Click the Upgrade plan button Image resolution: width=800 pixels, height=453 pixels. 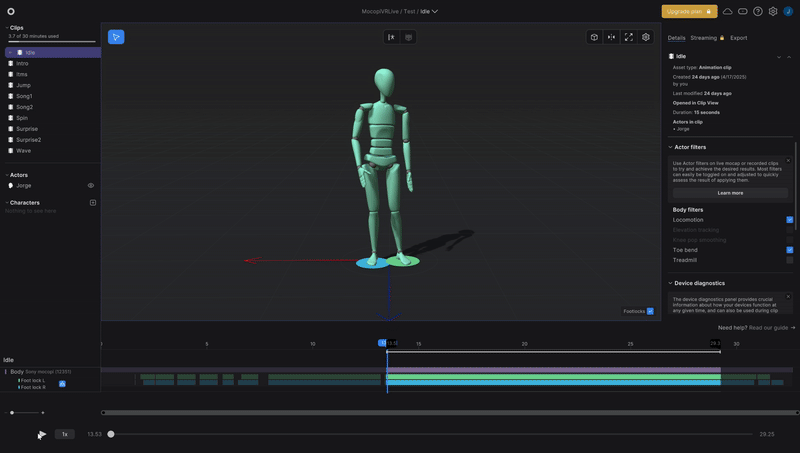(x=689, y=11)
